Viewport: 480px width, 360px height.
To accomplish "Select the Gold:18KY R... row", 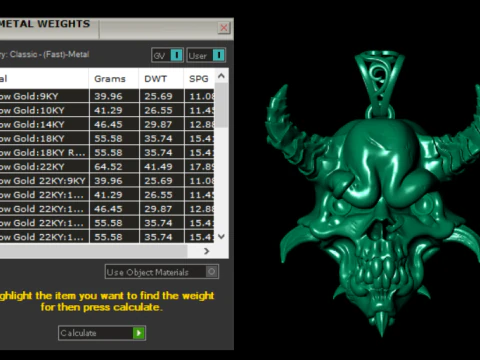I will pyautogui.click(x=107, y=152).
